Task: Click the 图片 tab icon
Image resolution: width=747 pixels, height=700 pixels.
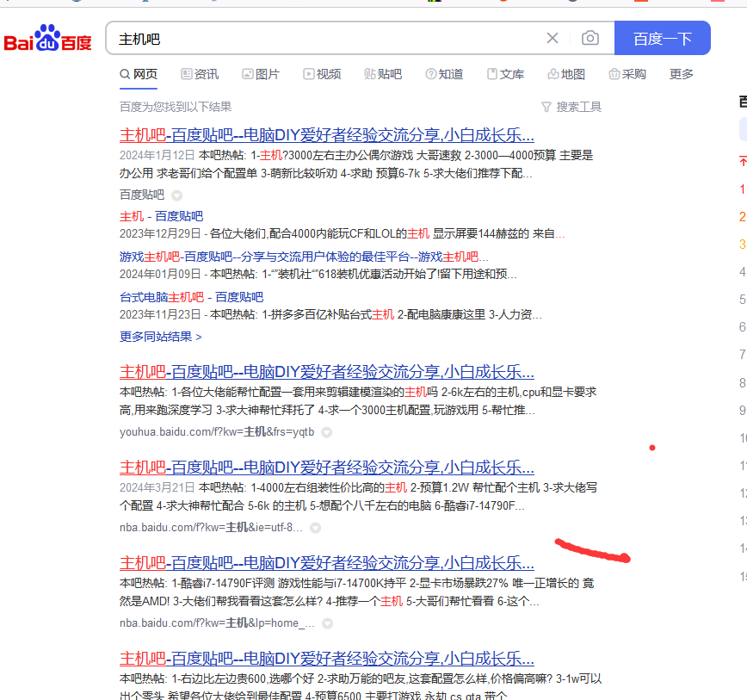Action: pyautogui.click(x=247, y=74)
